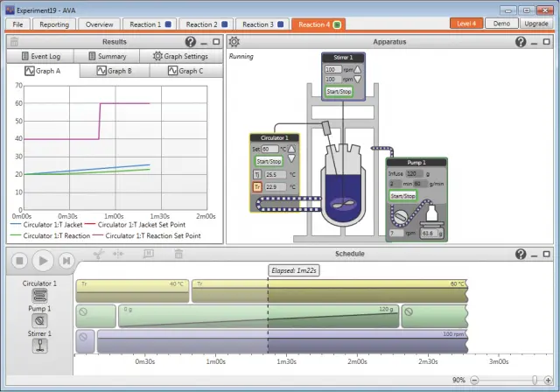Viewport: 560px width, 392px height.
Task: Minimize the Apparatus panel
Action: tap(534, 43)
